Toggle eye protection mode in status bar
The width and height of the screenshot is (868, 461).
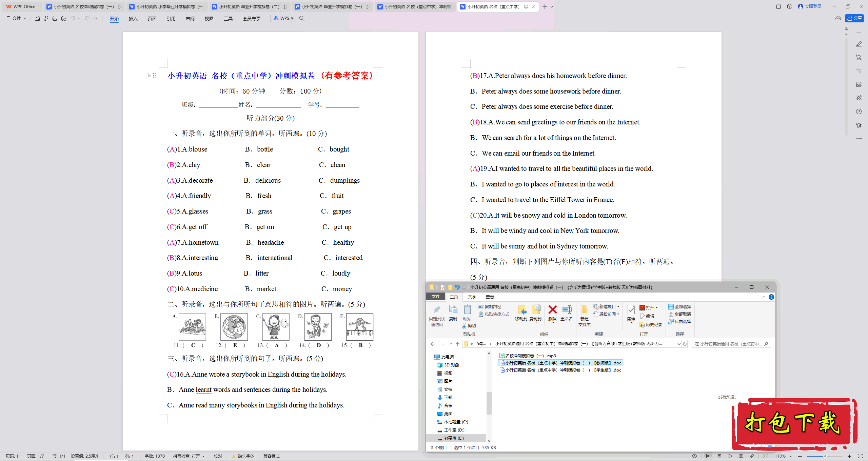click(x=694, y=456)
